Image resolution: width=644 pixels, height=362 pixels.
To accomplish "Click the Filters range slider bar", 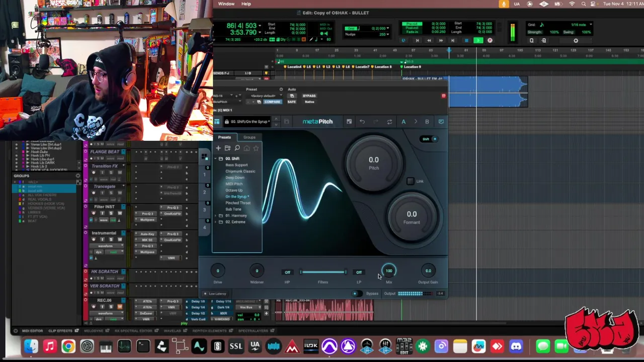I will pyautogui.click(x=323, y=272).
